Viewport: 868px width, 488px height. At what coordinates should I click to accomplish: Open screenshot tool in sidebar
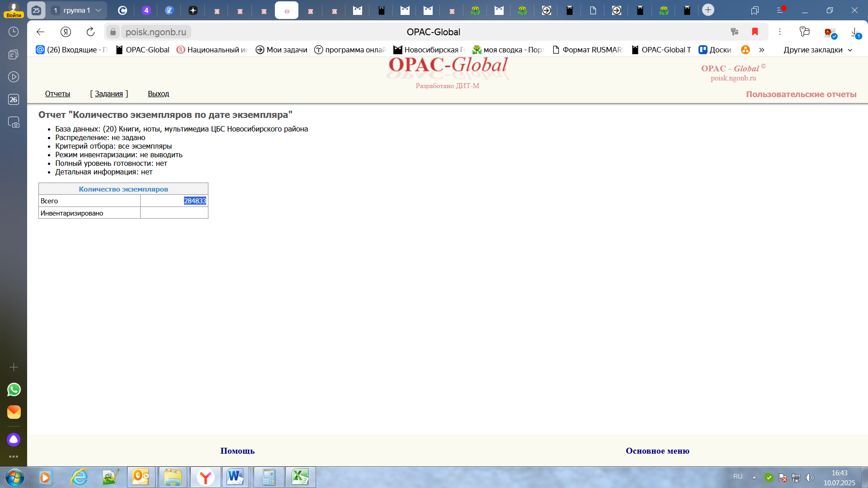pyautogui.click(x=14, y=122)
